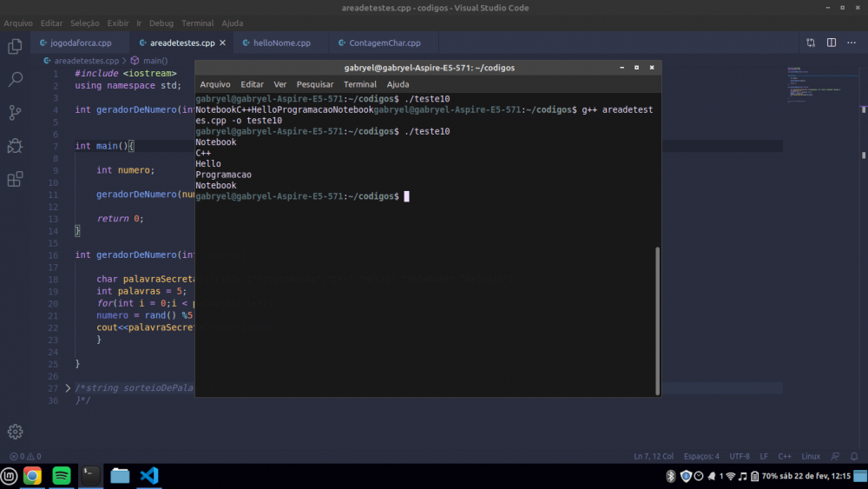This screenshot has width=868, height=489.
Task: Open the Pesquisar menu in the terminal window
Action: pos(315,84)
